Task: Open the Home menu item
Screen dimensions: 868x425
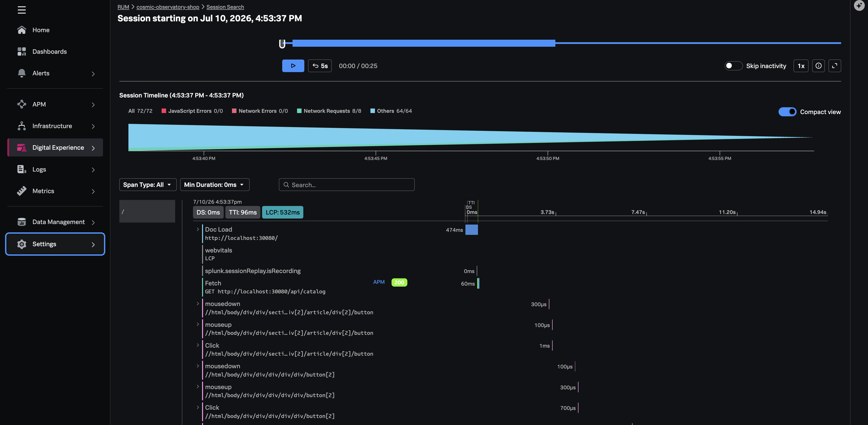Action: pos(55,30)
